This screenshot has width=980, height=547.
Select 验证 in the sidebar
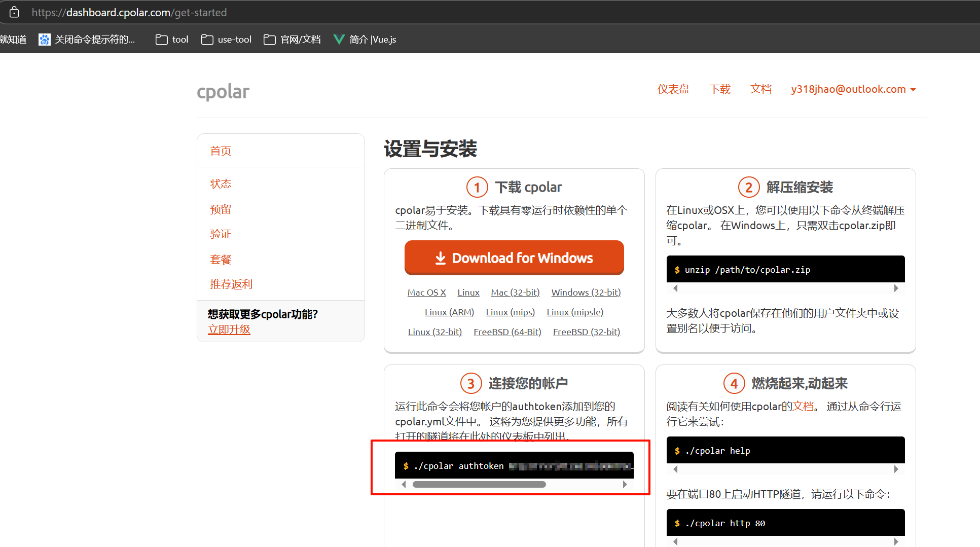pyautogui.click(x=221, y=234)
